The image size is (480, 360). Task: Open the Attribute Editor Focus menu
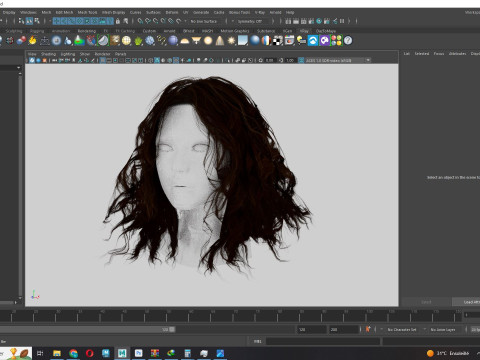point(439,54)
